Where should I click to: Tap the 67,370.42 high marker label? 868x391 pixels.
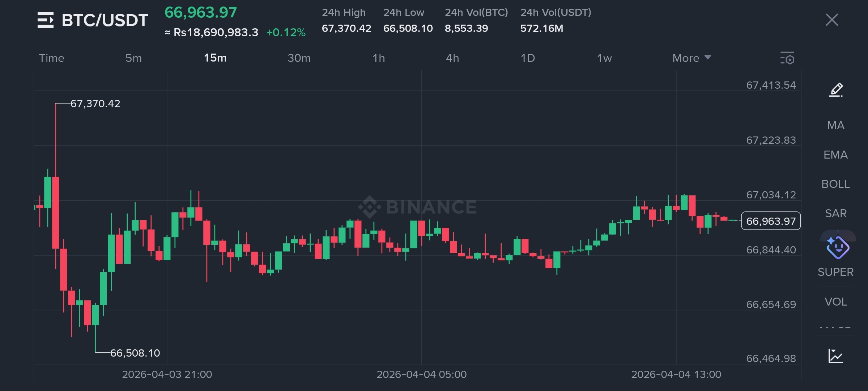click(95, 104)
